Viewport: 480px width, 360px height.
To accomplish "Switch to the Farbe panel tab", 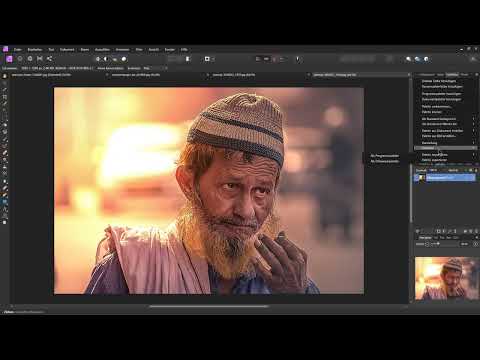I will click(x=440, y=75).
